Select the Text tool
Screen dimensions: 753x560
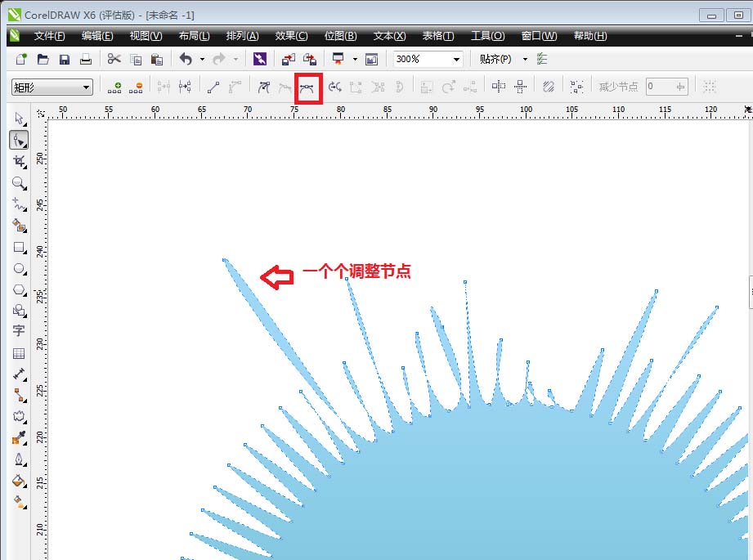pyautogui.click(x=19, y=331)
